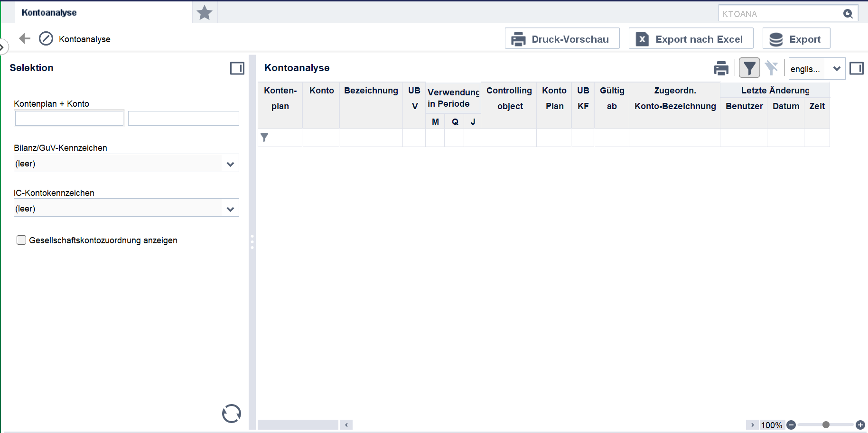The width and height of the screenshot is (868, 433).
Task: Open the language dropdown showing englis...
Action: 816,69
